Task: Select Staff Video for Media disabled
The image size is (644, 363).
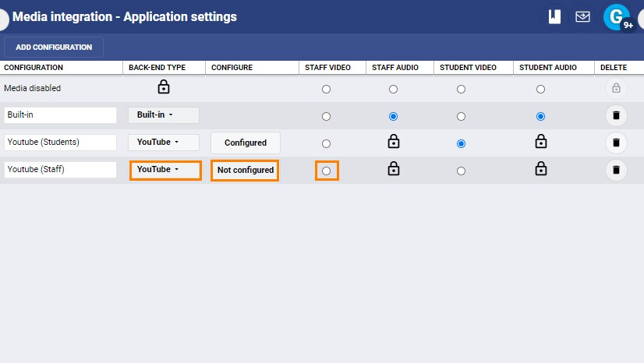Action: click(x=326, y=89)
